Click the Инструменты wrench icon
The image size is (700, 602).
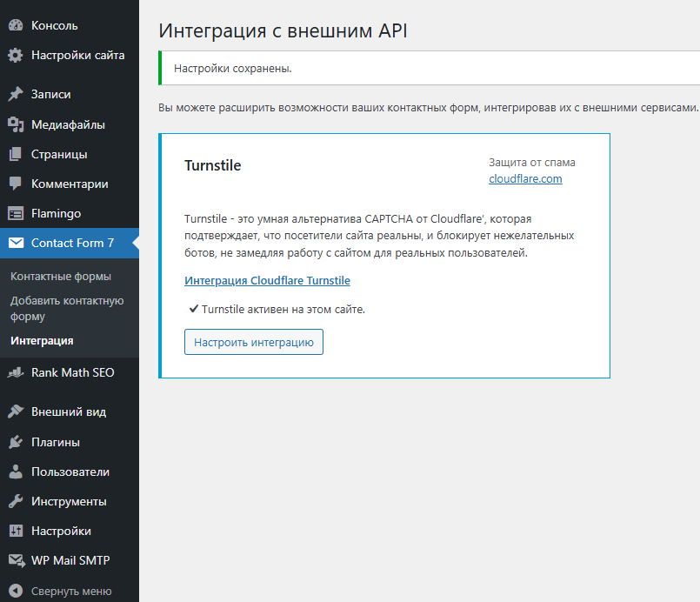click(16, 501)
